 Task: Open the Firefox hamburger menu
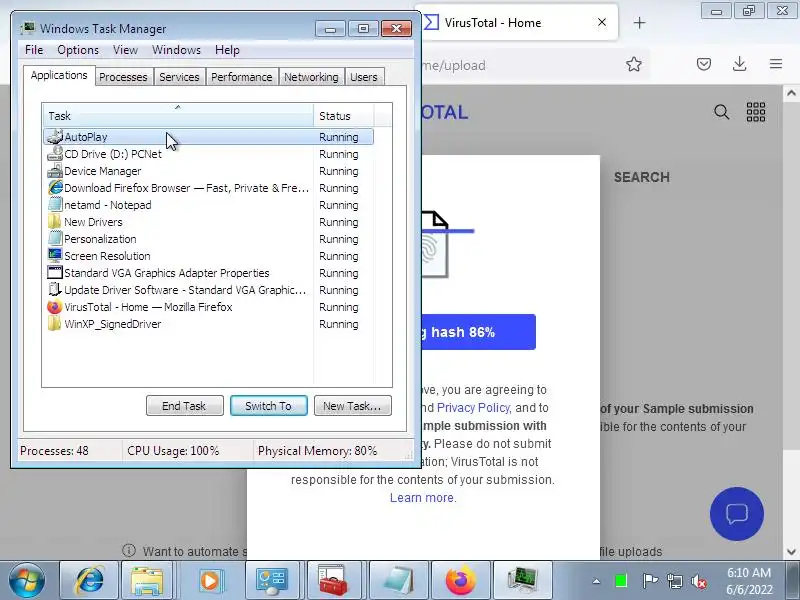pyautogui.click(x=776, y=64)
